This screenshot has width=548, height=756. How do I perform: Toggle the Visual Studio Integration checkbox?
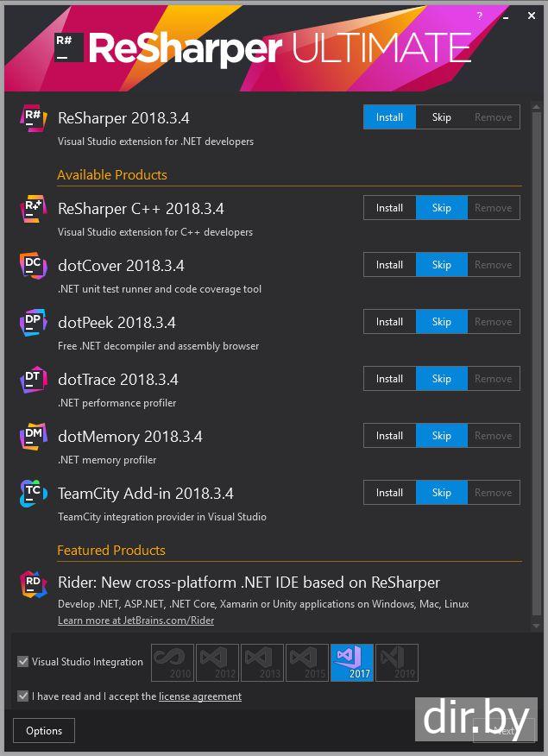point(23,662)
